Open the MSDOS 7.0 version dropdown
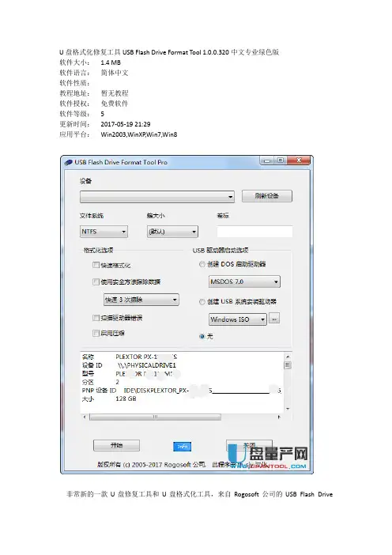 (x=244, y=281)
